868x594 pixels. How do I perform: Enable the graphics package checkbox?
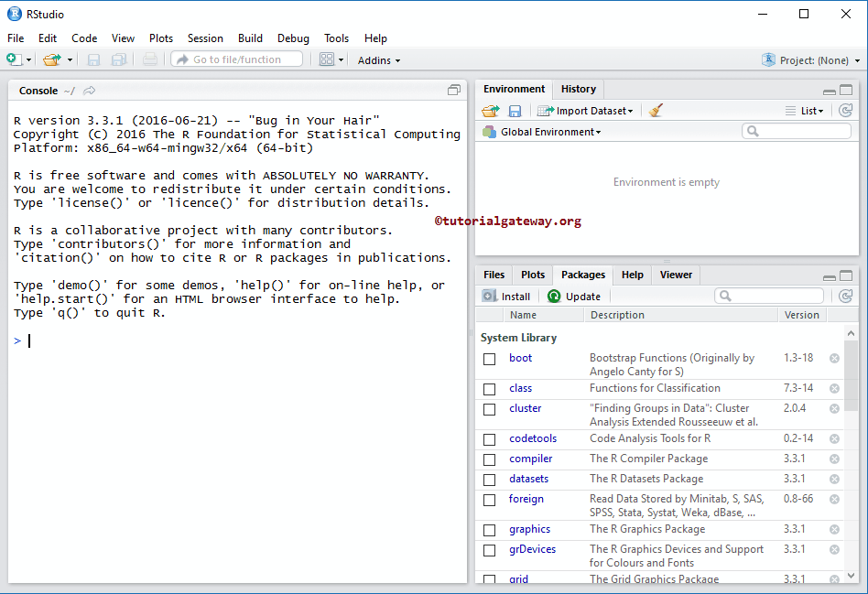489,529
